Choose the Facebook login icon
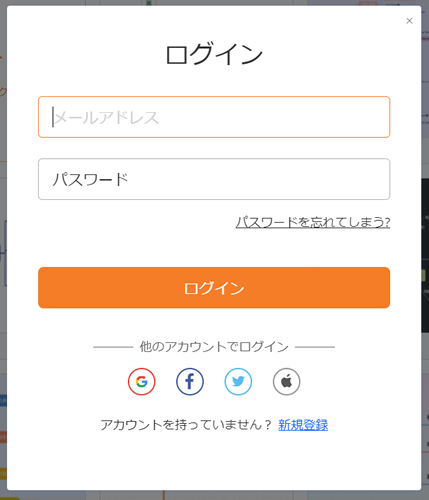Viewport: 429px width, 500px height. coord(190,381)
